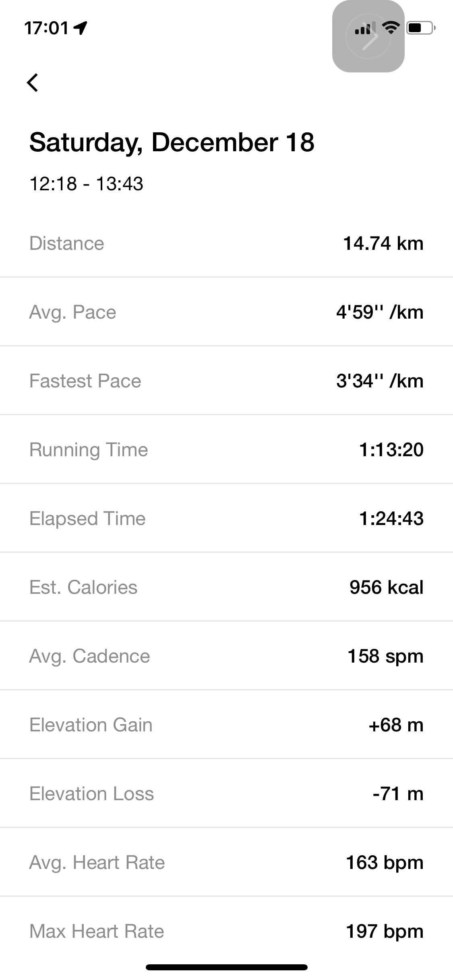
Task: Tap the Running Time label
Action: coord(89,450)
